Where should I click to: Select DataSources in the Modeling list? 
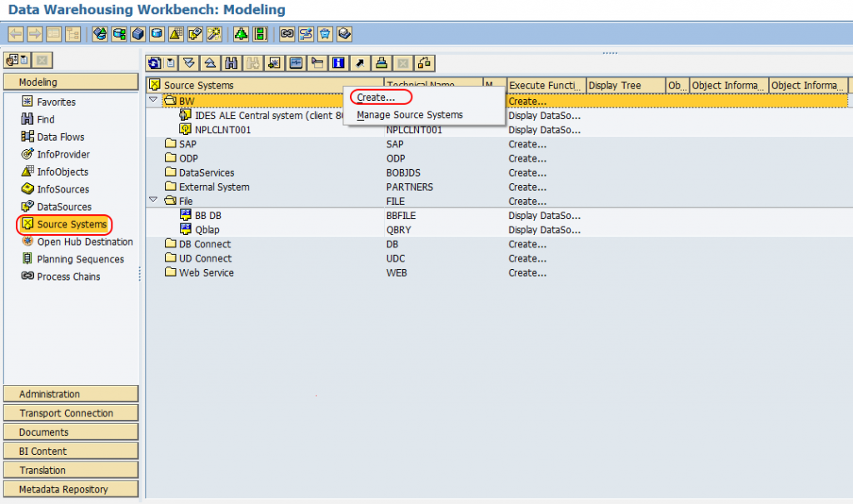tap(59, 207)
